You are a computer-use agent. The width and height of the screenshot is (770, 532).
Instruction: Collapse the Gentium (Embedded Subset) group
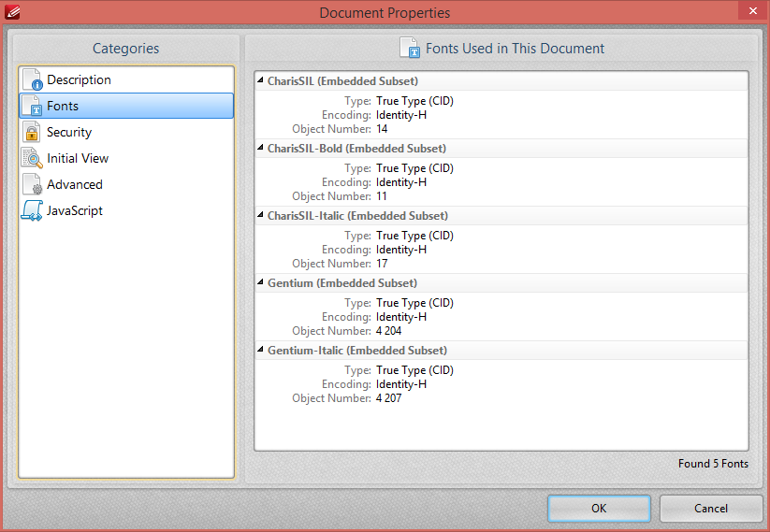tap(260, 281)
